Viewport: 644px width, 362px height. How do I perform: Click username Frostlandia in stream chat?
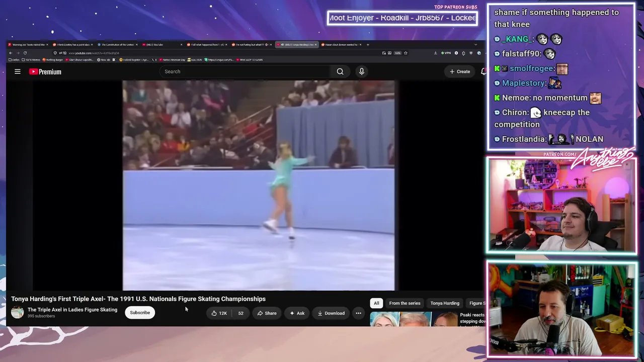coord(523,139)
